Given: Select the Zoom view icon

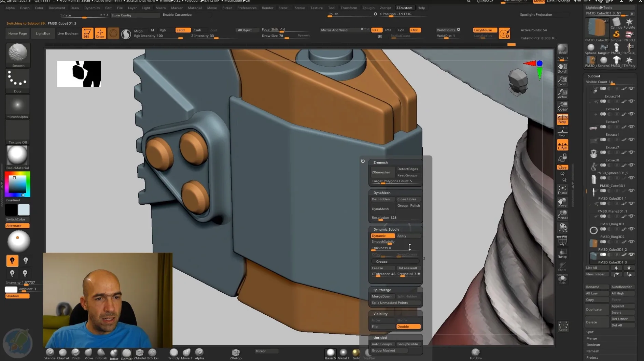Looking at the screenshot, I should (x=562, y=81).
